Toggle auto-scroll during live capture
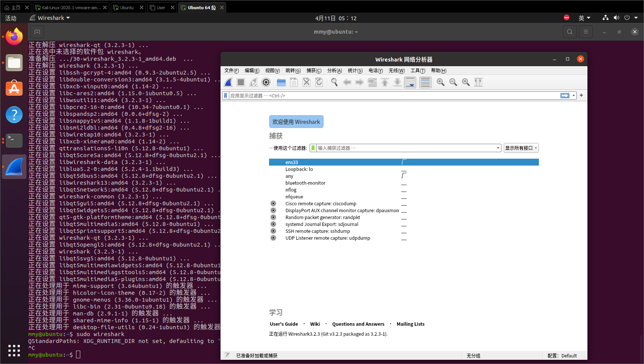This screenshot has width=644, height=364. (x=410, y=82)
